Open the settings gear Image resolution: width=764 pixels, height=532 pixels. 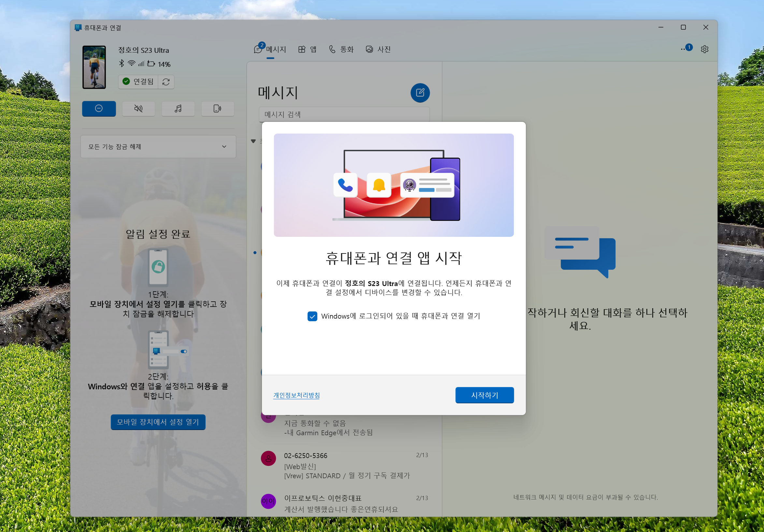coord(704,49)
